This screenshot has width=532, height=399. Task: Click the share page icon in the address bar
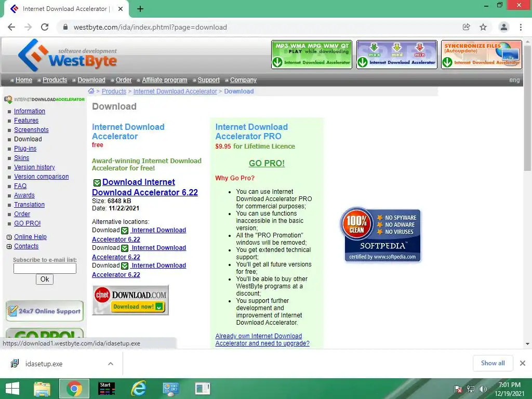pyautogui.click(x=467, y=27)
